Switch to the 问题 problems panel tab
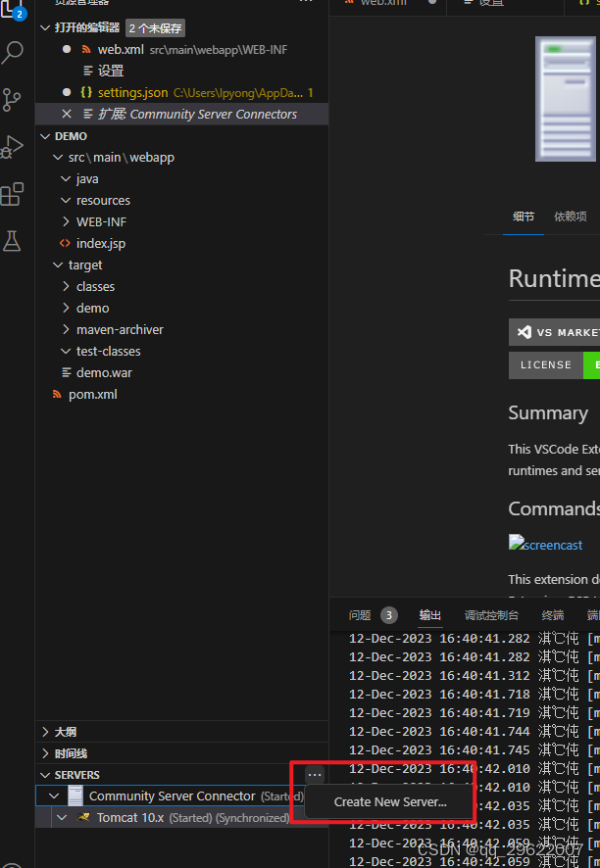 360,615
